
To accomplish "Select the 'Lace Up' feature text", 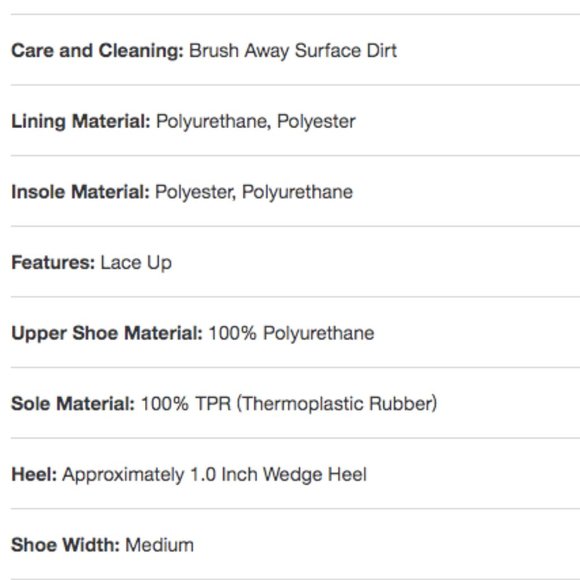I will tap(136, 263).
